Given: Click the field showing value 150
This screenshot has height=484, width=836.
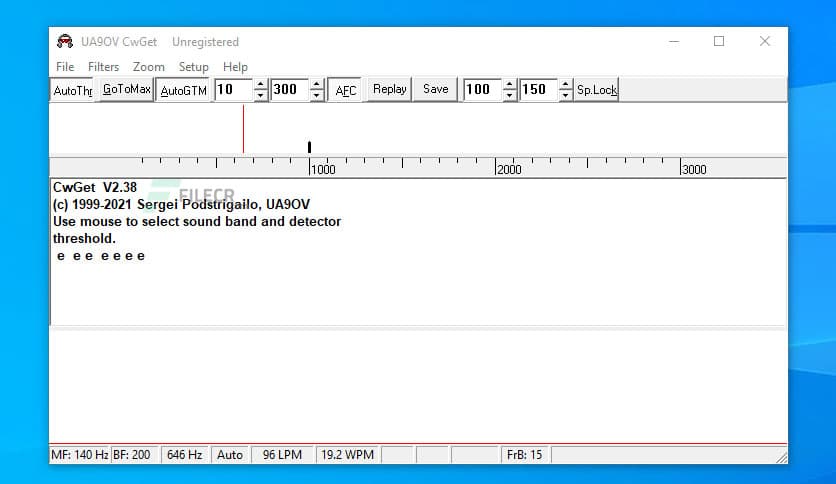Looking at the screenshot, I should coord(539,90).
